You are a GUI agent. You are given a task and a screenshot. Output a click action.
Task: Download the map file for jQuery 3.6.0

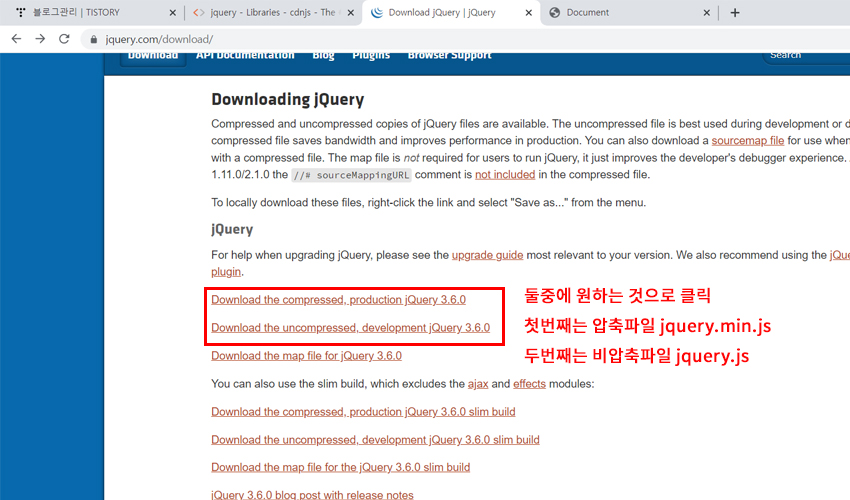point(306,356)
